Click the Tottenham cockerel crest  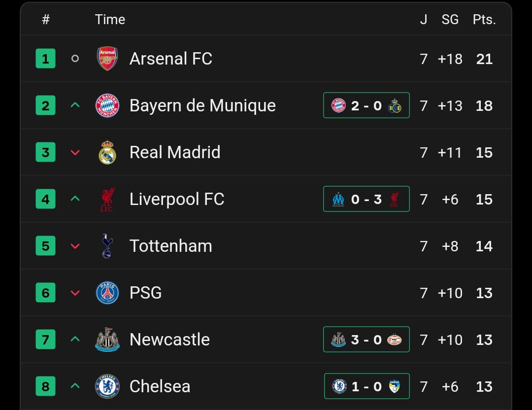(107, 246)
